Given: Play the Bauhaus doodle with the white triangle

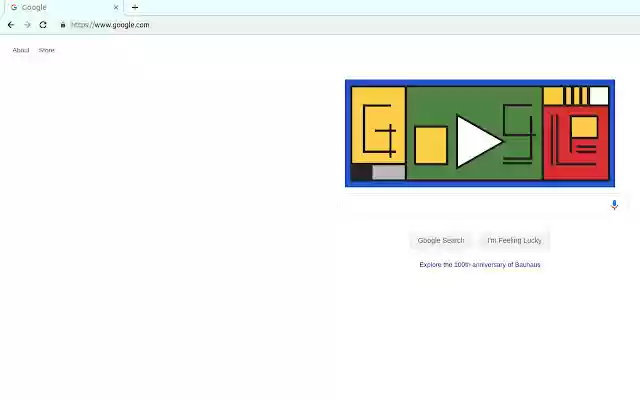Looking at the screenshot, I should click(479, 142).
